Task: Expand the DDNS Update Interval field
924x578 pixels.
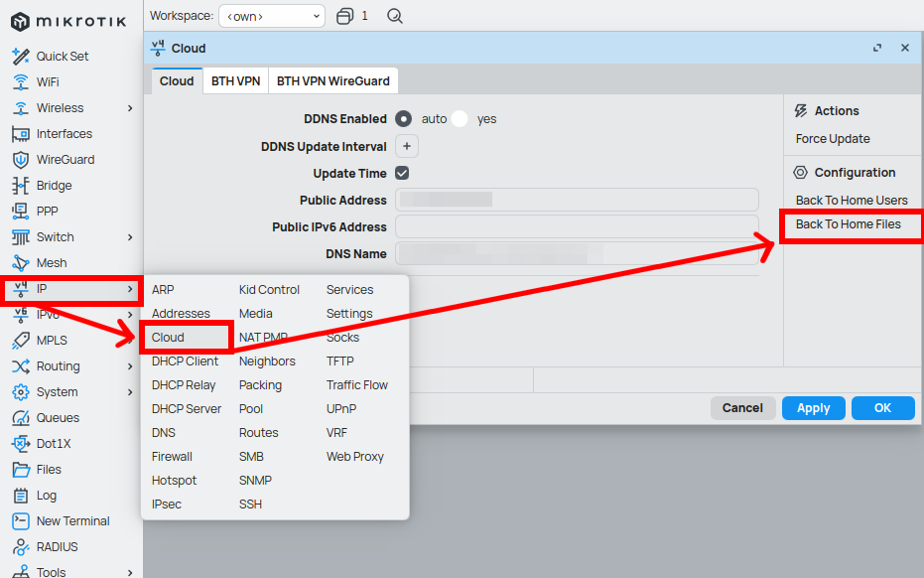Action: 407,146
